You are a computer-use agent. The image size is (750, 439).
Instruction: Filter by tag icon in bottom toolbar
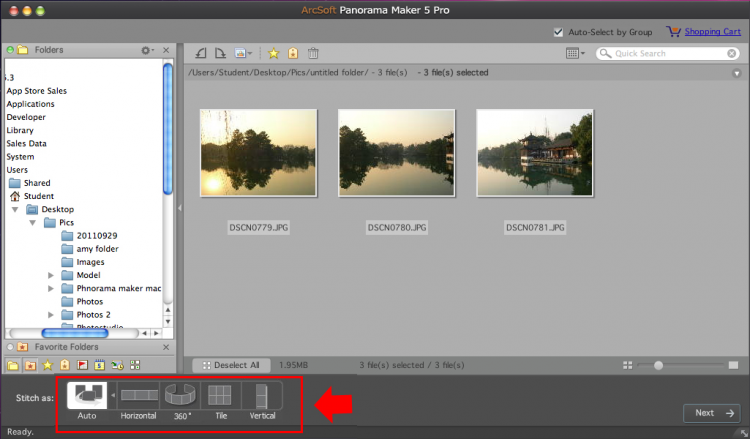click(x=65, y=365)
